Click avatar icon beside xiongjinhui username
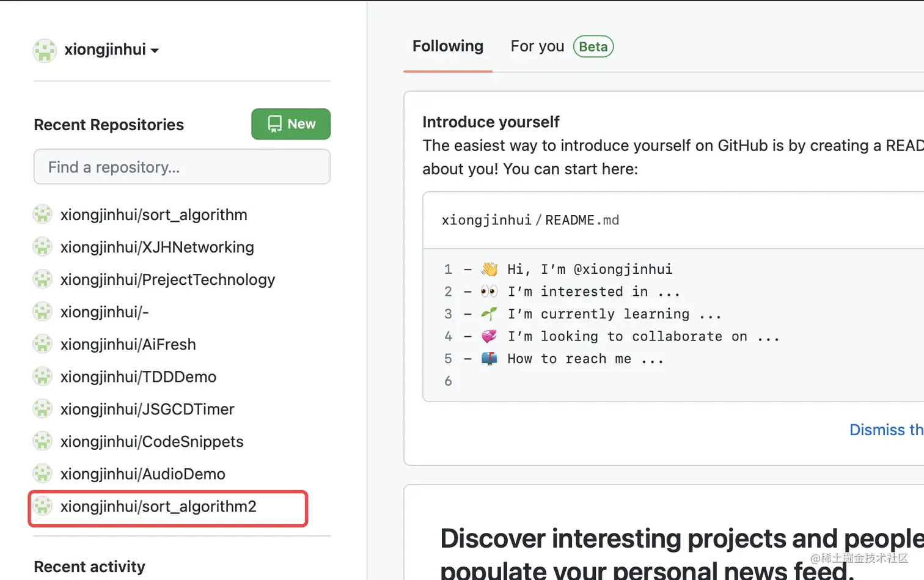This screenshot has width=924, height=580. click(x=45, y=50)
